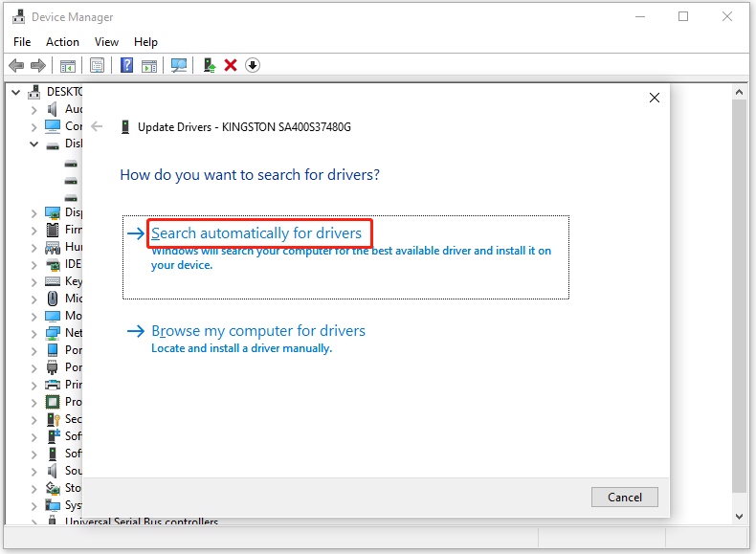Open the View menu
The height and width of the screenshot is (554, 756).
pos(106,42)
